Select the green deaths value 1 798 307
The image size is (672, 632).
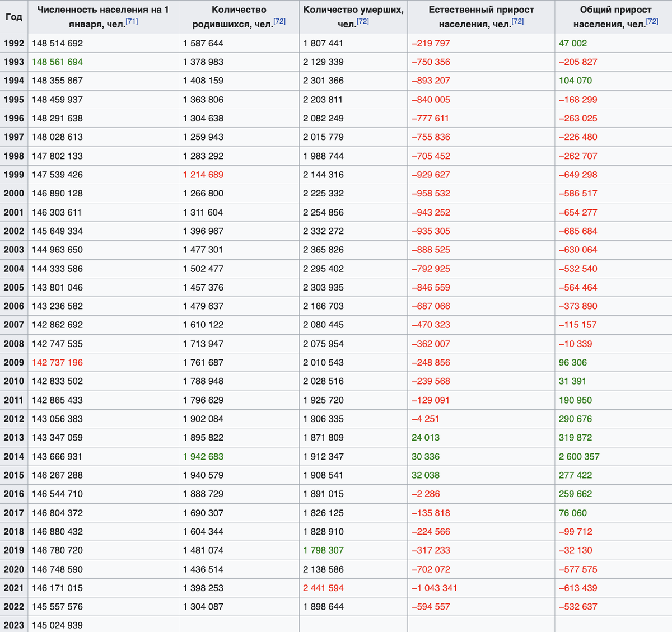pos(323,550)
